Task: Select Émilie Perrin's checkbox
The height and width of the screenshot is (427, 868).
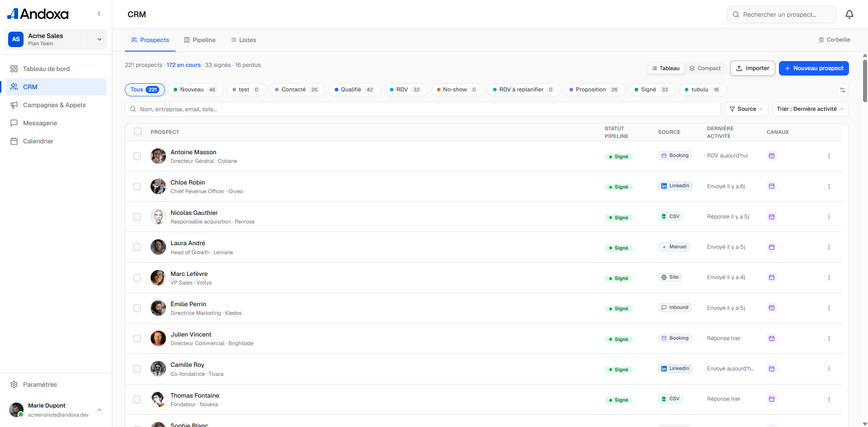Action: (137, 308)
